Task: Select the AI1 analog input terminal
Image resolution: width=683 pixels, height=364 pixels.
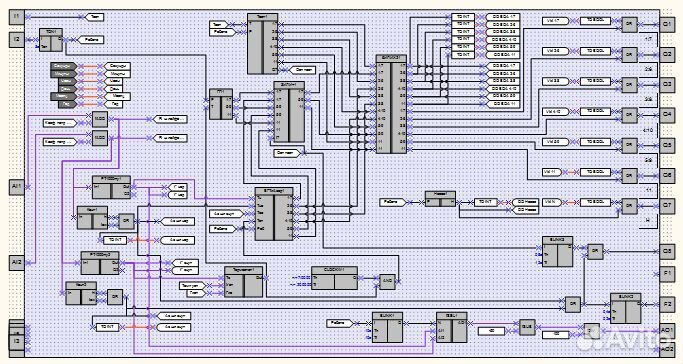Action: pyautogui.click(x=17, y=187)
